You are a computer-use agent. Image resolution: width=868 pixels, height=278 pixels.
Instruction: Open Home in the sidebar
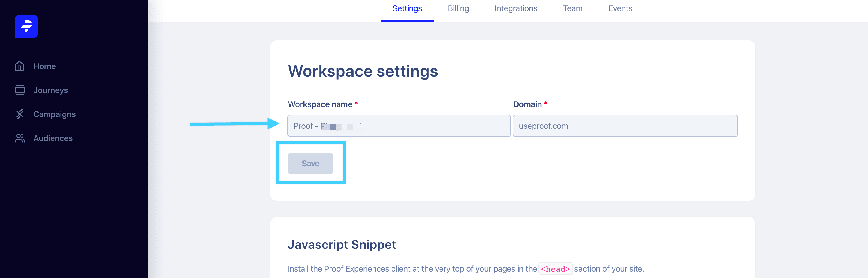(x=44, y=66)
